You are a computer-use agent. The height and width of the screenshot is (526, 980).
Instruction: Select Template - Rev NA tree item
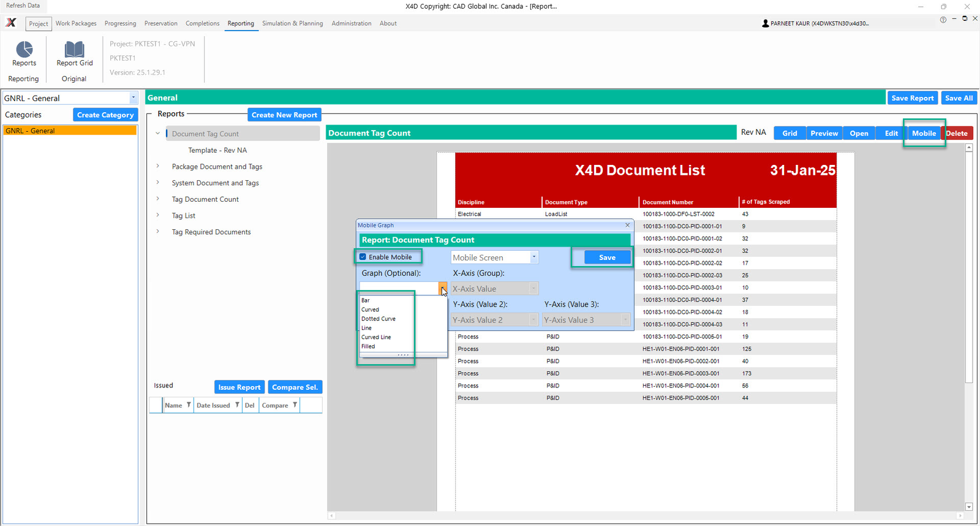pyautogui.click(x=217, y=150)
